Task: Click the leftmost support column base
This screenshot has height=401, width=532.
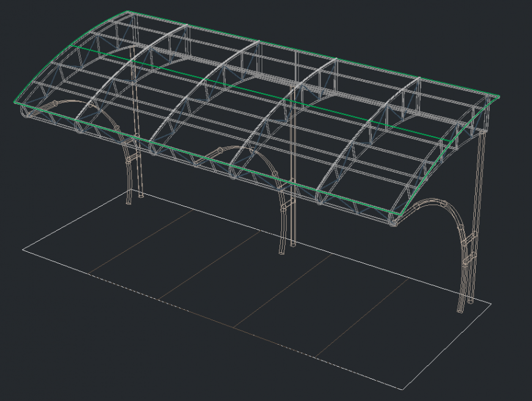Action: [x=128, y=200]
